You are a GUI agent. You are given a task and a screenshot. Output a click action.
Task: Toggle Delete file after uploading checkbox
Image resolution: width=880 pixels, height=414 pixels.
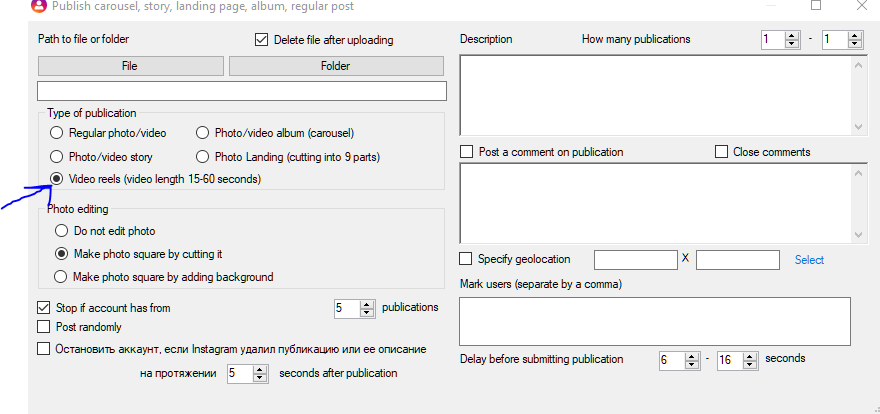[261, 40]
